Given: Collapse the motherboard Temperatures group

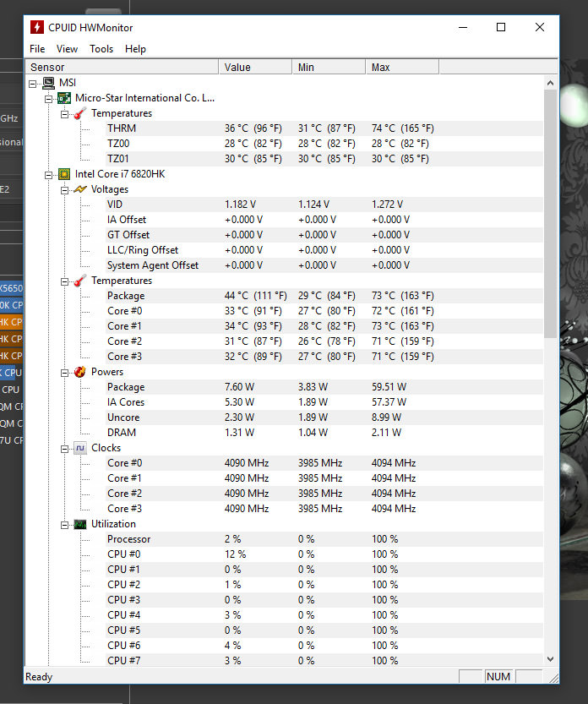Looking at the screenshot, I should (65, 114).
